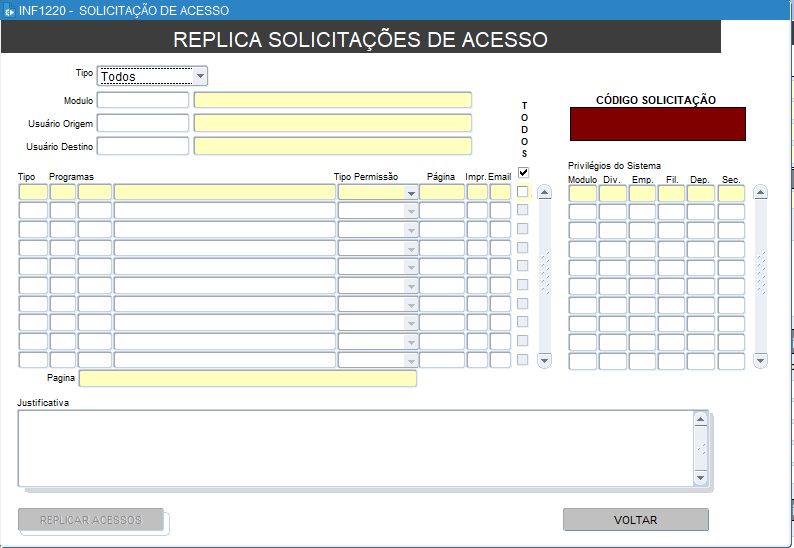Click the Tipo Permissão column header
The width and height of the screenshot is (794, 548).
[366, 177]
